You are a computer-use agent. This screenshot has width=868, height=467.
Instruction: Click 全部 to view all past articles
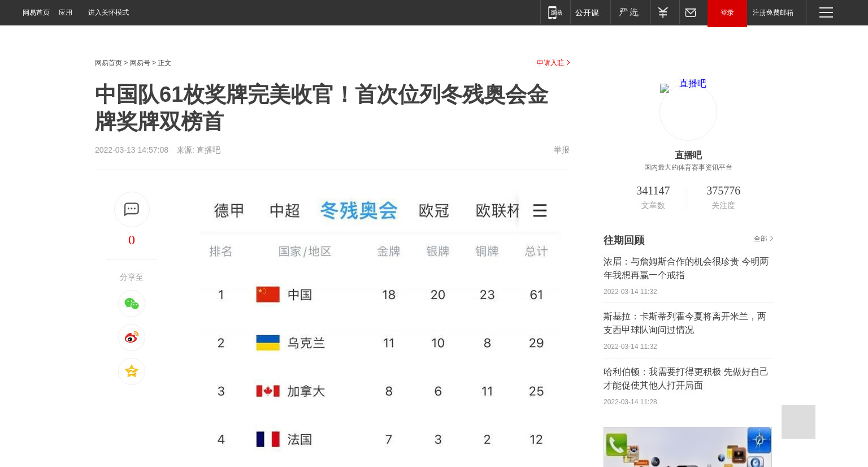coord(763,239)
